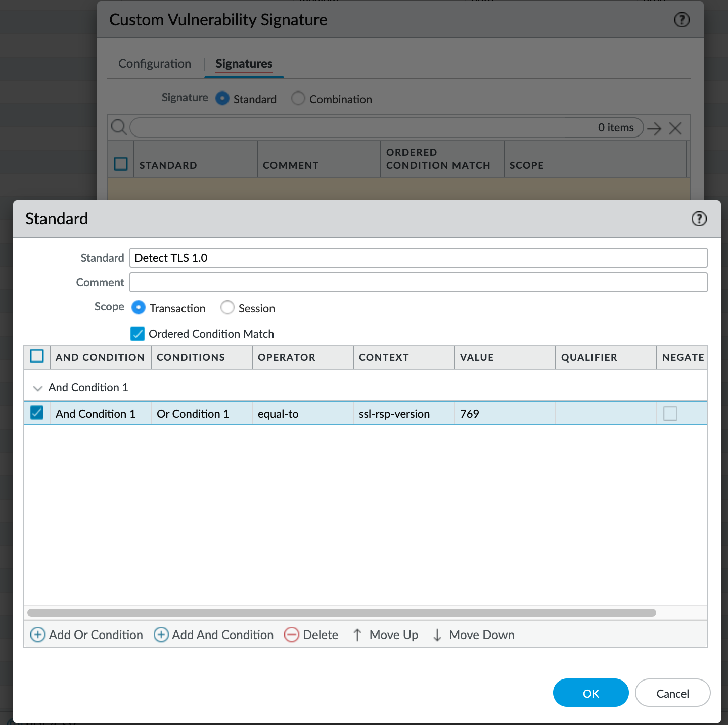Deselect the And Condition 1 row checkbox
Screen dimensions: 728x725
click(37, 413)
